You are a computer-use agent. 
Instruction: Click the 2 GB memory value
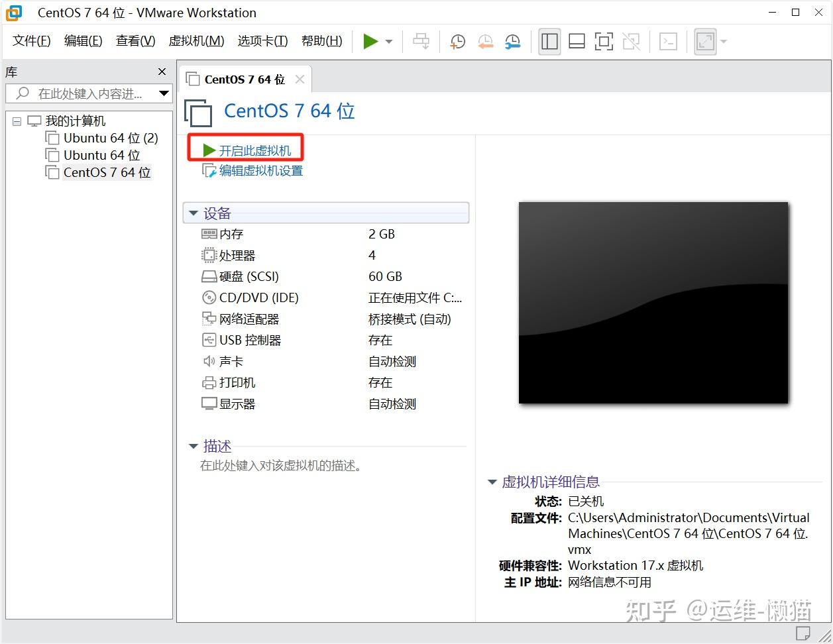click(382, 235)
